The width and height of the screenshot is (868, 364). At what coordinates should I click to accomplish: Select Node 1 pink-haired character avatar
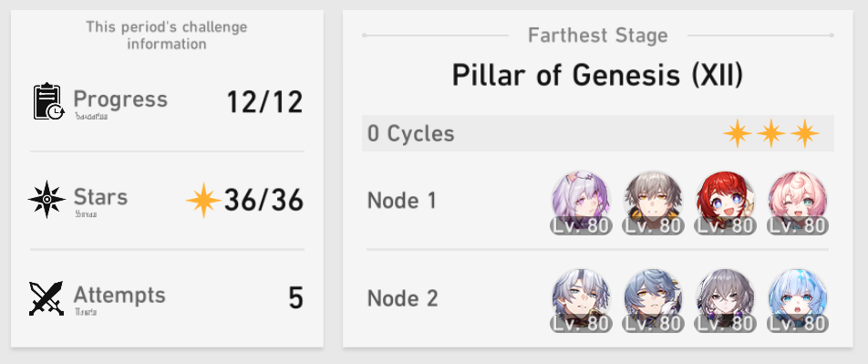(798, 203)
